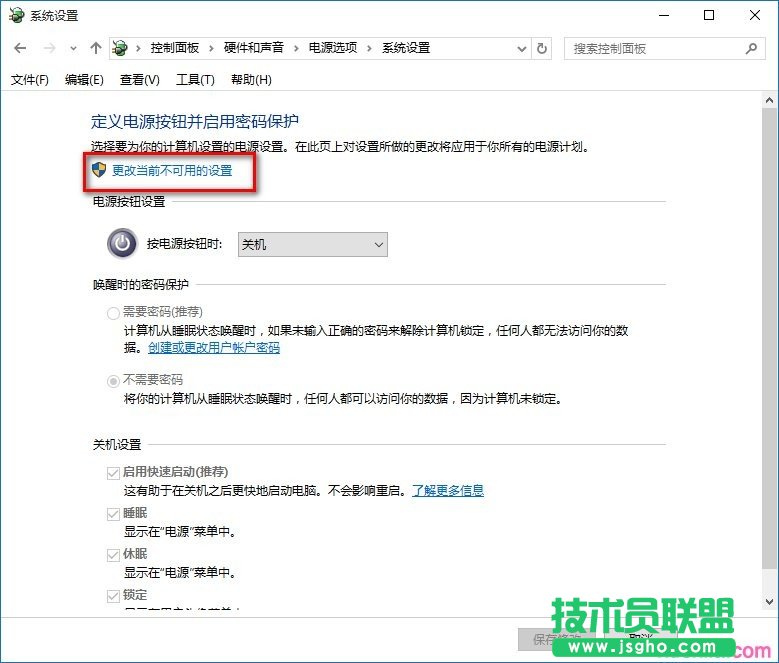Toggle the 启用快速启动(推荐) checkbox
This screenshot has height=663, width=779.
pyautogui.click(x=113, y=472)
